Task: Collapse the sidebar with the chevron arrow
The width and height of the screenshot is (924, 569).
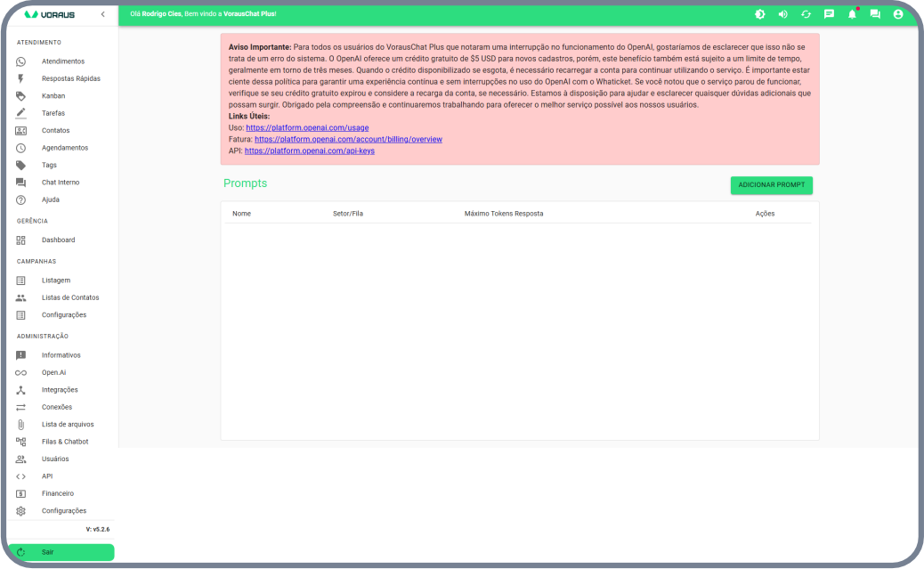Action: (x=102, y=14)
